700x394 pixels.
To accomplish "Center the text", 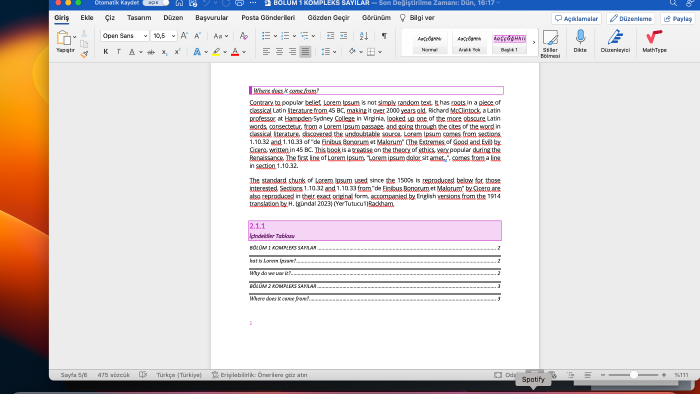I will (279, 52).
